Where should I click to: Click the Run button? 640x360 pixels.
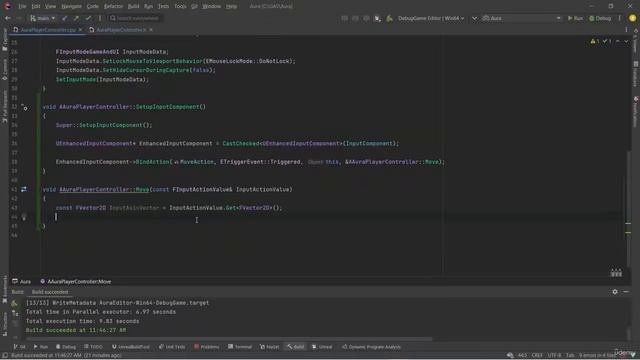coord(576,18)
